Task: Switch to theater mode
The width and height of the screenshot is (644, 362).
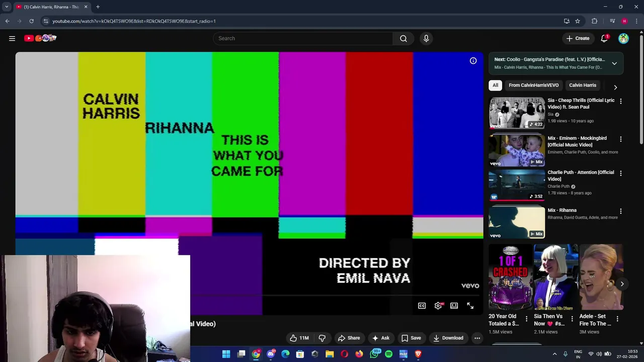Action: tap(454, 305)
